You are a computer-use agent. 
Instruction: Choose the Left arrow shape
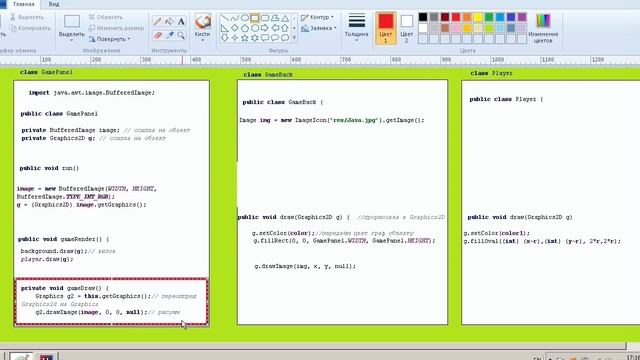tap(275, 28)
